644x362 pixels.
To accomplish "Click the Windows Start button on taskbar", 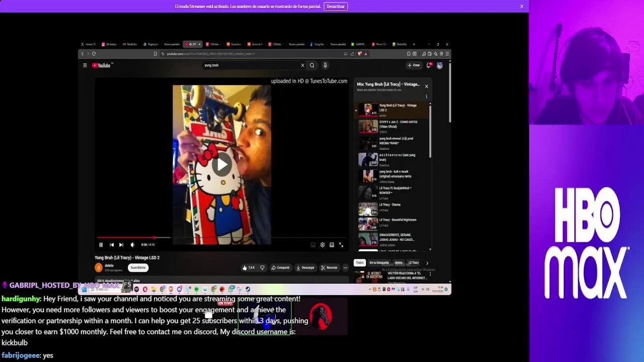I will pyautogui.click(x=85, y=289).
